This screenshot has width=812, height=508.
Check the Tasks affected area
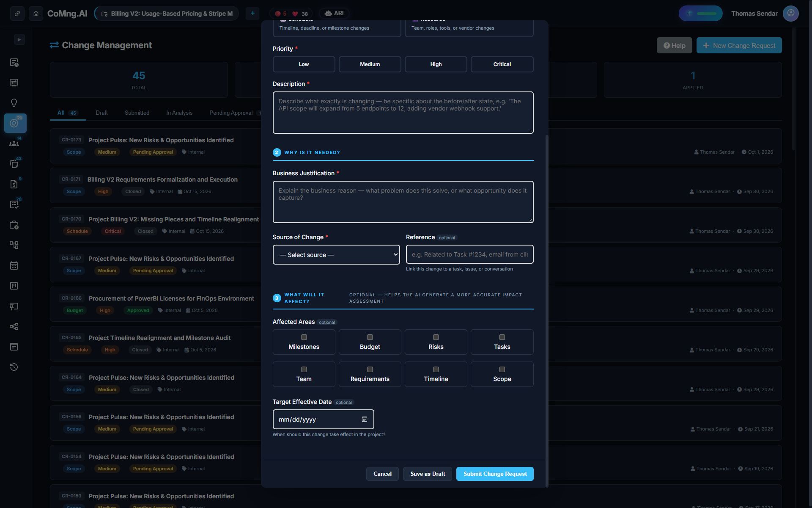point(502,337)
